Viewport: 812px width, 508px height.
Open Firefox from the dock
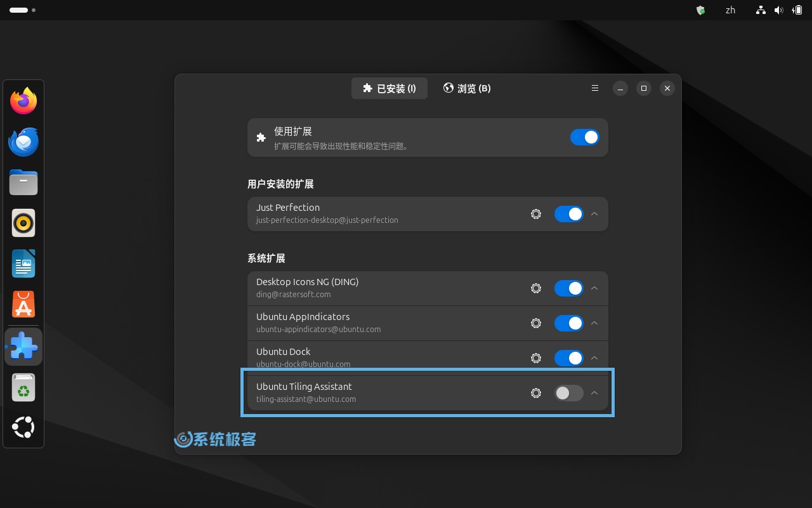23,101
